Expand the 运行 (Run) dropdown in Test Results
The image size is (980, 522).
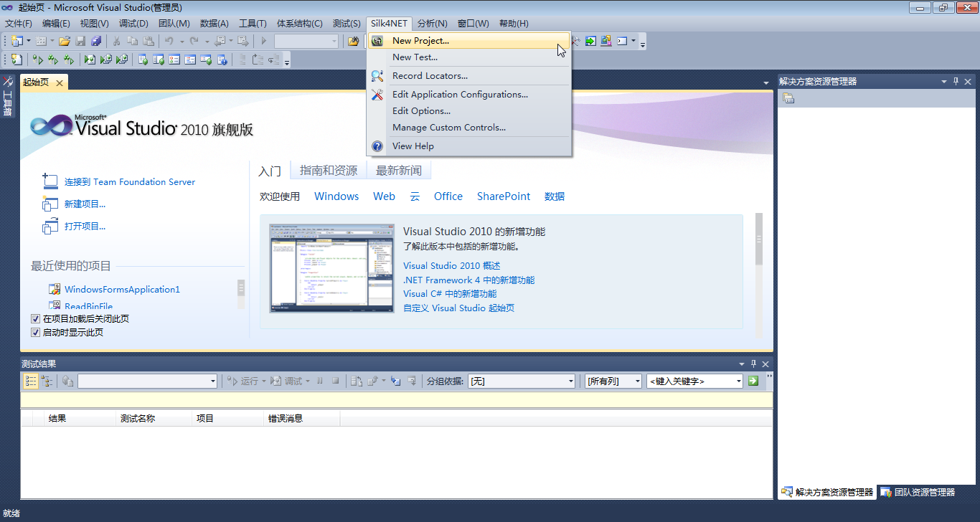tap(263, 381)
